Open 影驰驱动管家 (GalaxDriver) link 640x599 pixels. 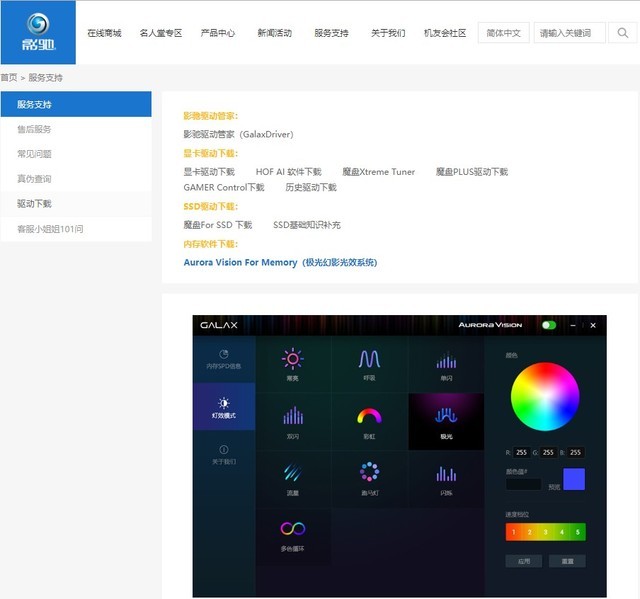point(238,134)
